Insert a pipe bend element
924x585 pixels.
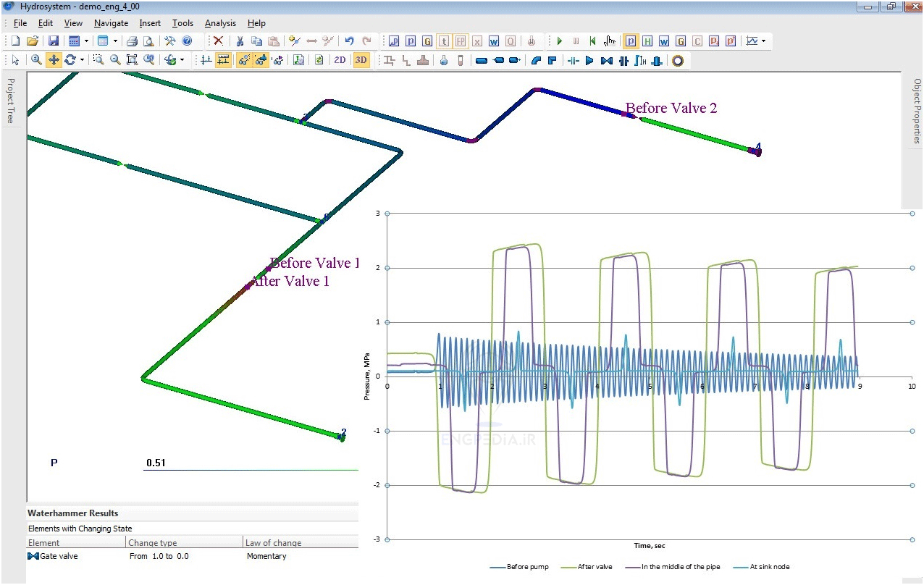tap(535, 60)
